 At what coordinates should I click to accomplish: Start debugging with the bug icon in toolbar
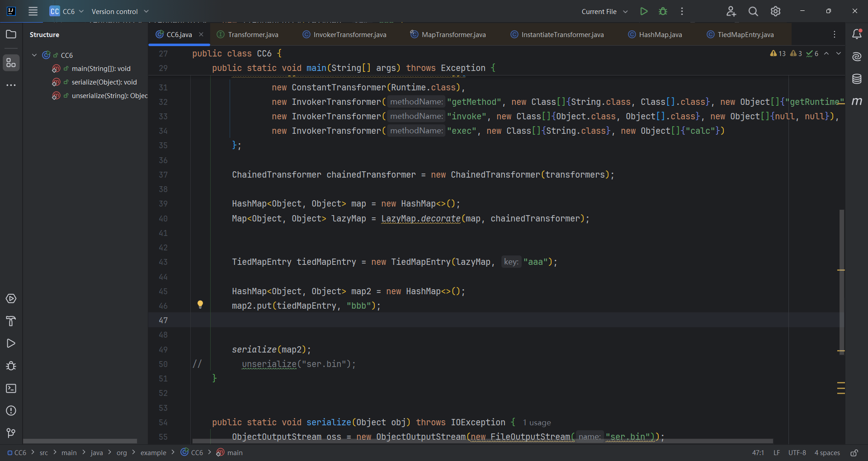(x=663, y=11)
